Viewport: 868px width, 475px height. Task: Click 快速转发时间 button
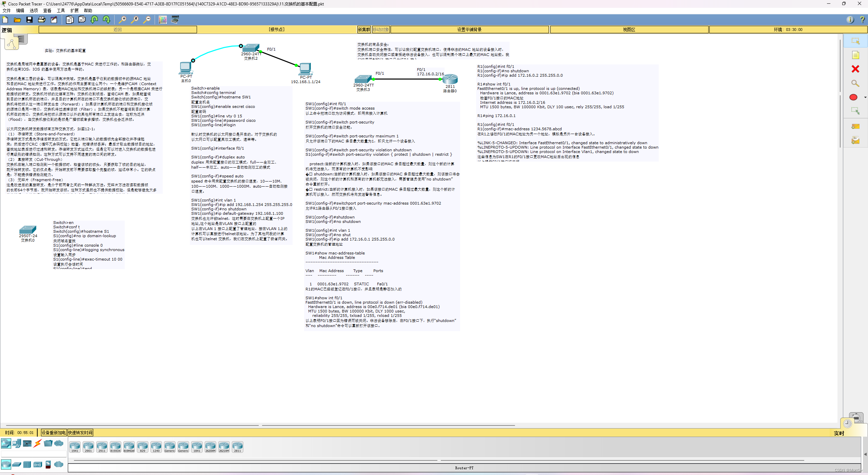pos(80,433)
